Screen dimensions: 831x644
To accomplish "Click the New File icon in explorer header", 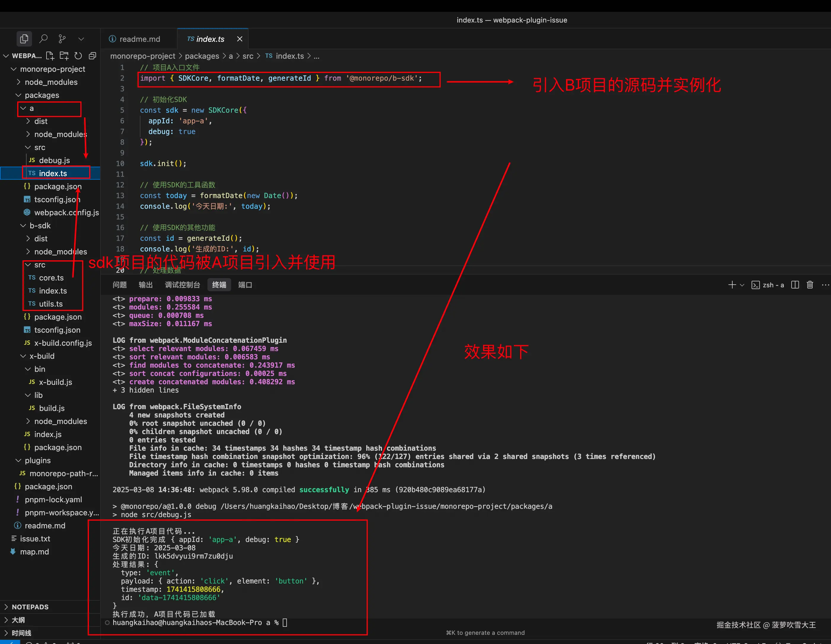I will click(x=50, y=56).
